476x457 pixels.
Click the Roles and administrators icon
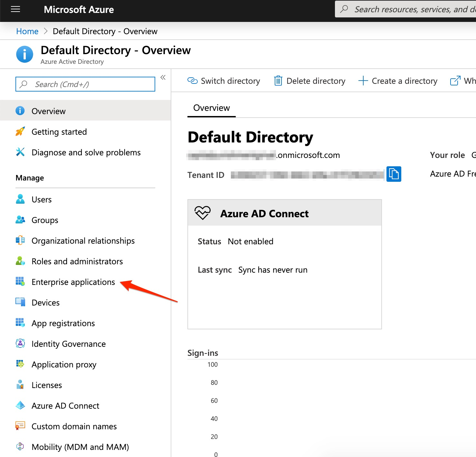click(20, 261)
